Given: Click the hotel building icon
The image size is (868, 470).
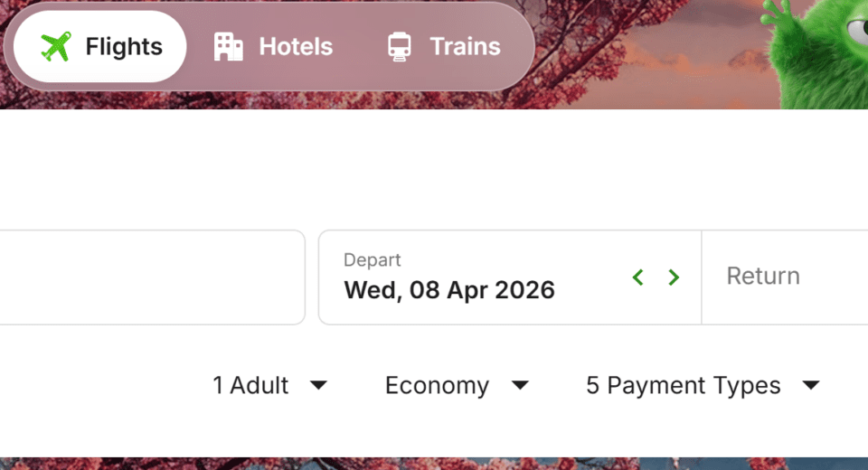Looking at the screenshot, I should pyautogui.click(x=229, y=47).
